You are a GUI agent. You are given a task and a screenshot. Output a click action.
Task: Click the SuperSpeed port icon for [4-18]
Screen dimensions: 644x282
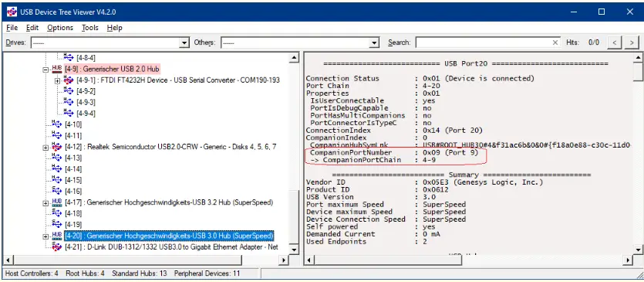pyautogui.click(x=57, y=213)
